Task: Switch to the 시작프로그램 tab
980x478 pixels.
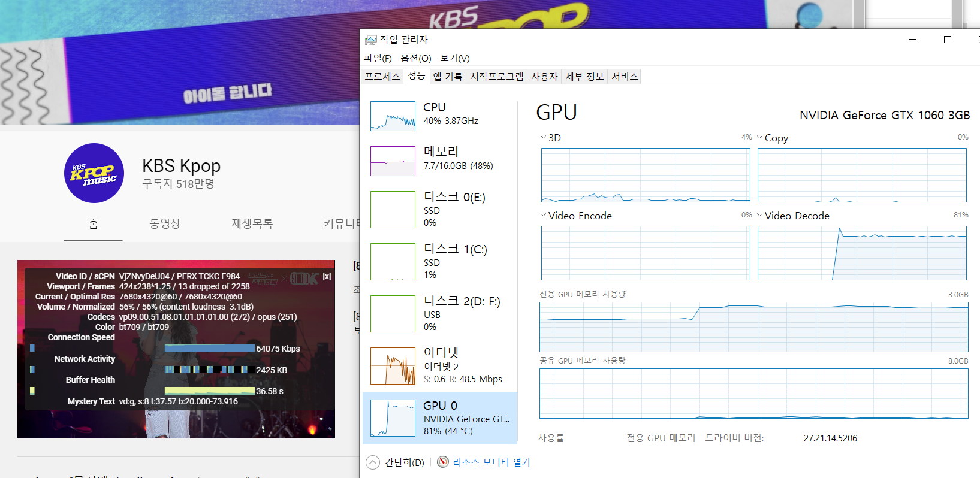Action: tap(497, 77)
